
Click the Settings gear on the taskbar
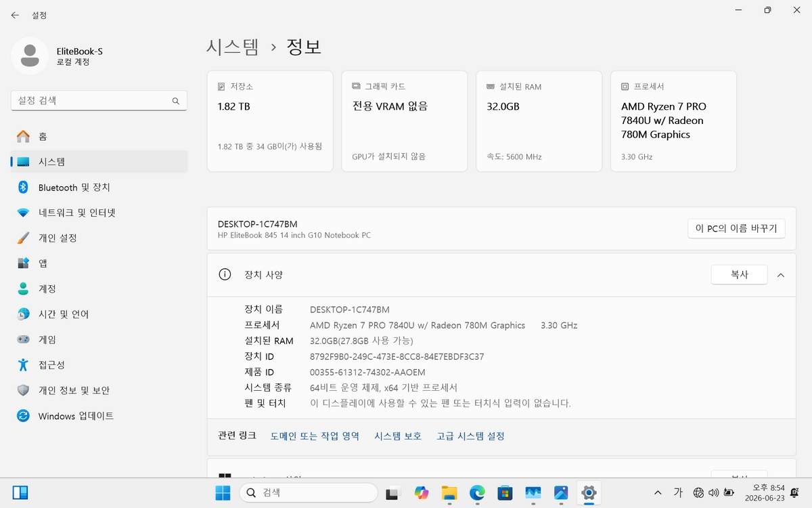(x=589, y=492)
